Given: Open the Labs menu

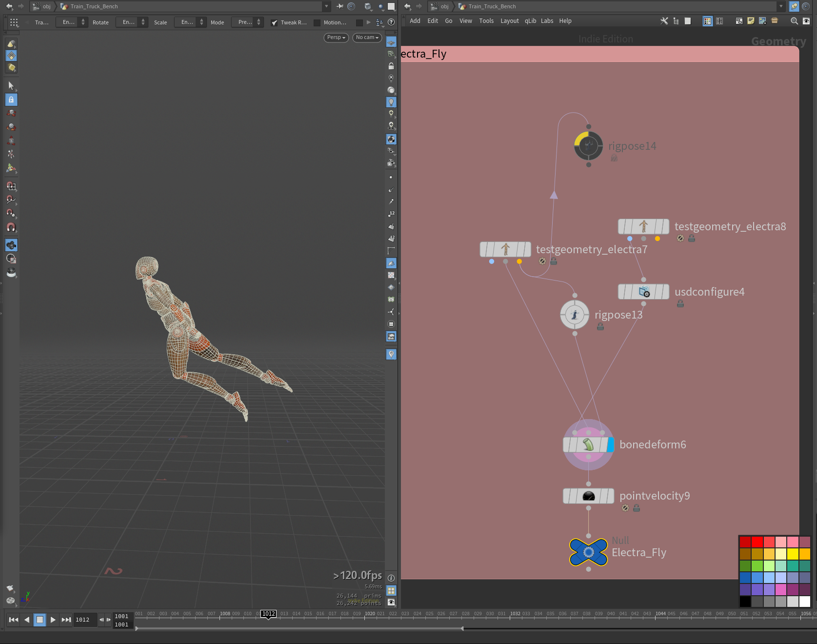Looking at the screenshot, I should tap(547, 21).
